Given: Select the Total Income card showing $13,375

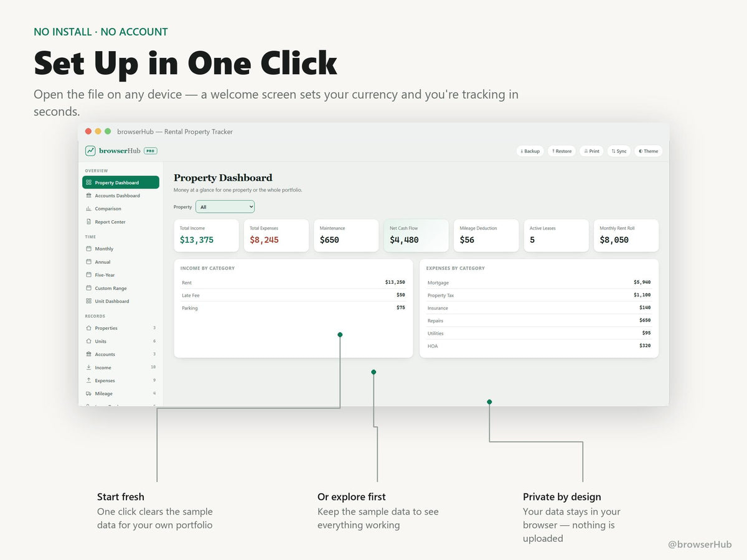Looking at the screenshot, I should [206, 235].
